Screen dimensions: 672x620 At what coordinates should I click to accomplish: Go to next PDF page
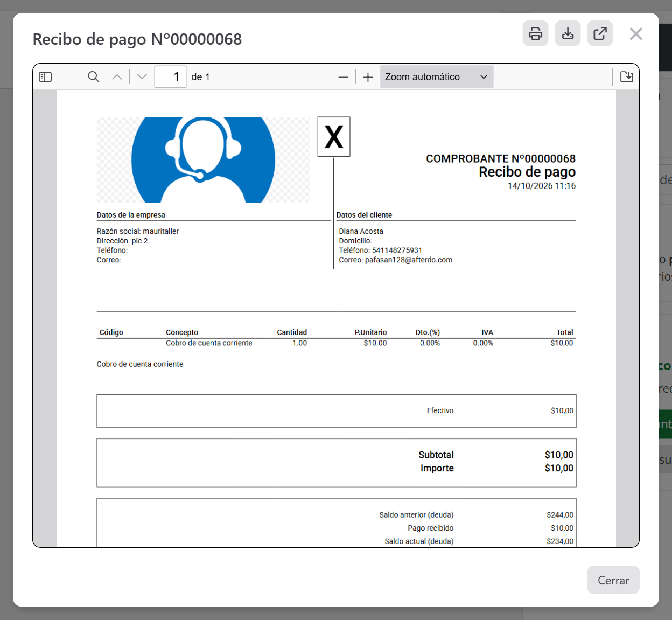point(142,77)
